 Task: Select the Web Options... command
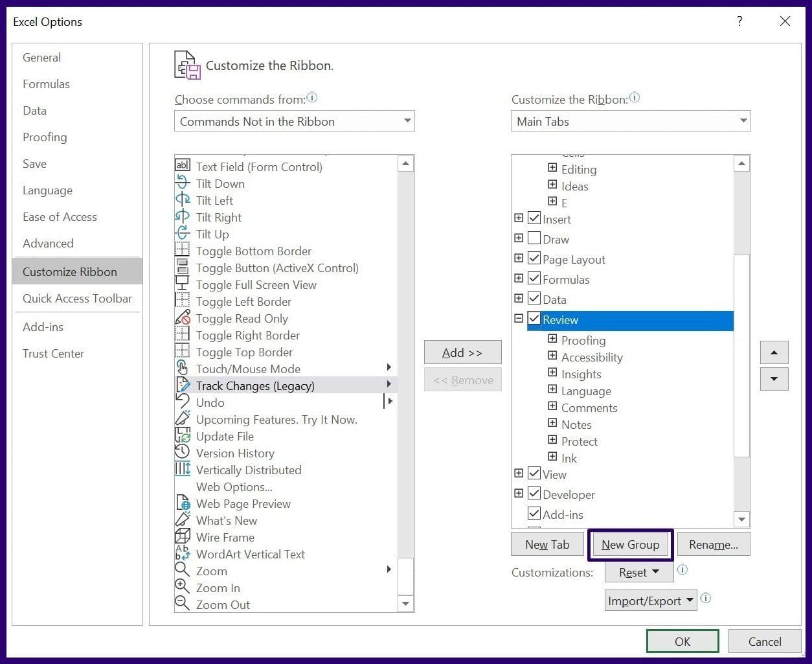tap(234, 487)
